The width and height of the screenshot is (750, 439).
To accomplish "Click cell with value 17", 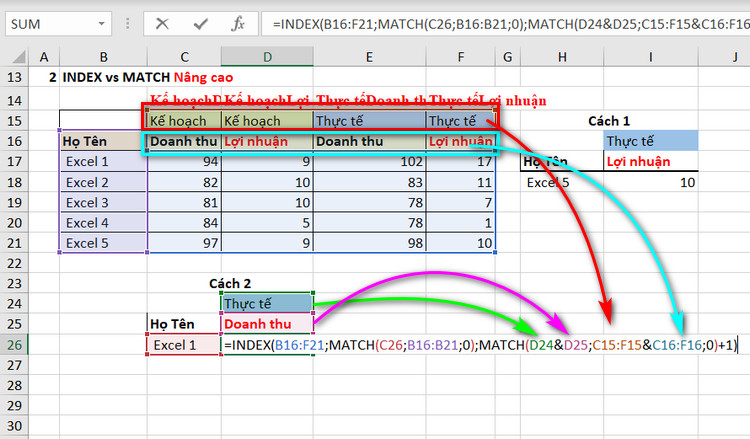I will click(460, 162).
